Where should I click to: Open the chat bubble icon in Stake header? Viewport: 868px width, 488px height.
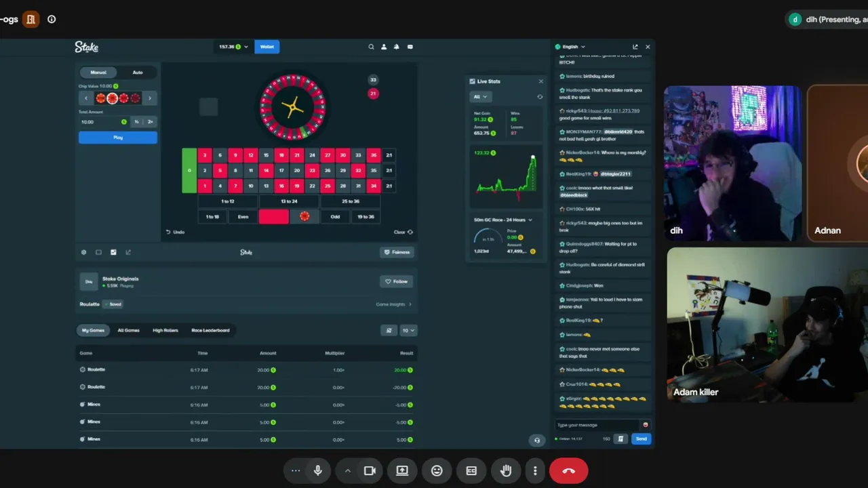pyautogui.click(x=410, y=47)
